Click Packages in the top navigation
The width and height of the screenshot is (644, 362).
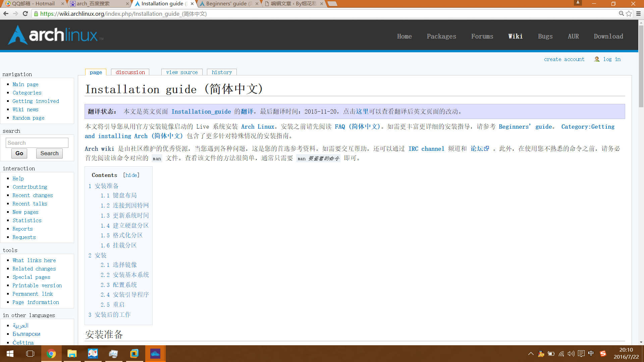coord(441,36)
